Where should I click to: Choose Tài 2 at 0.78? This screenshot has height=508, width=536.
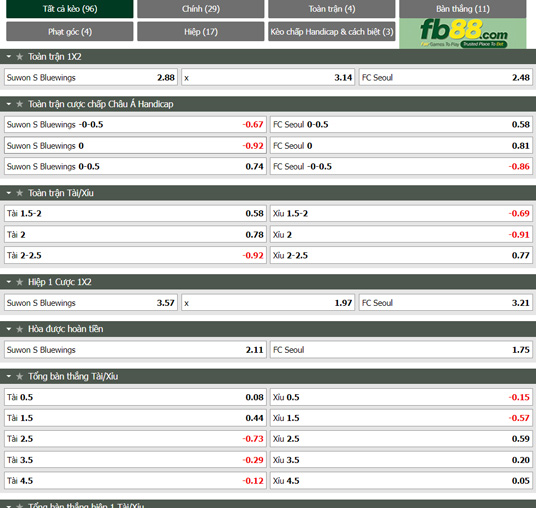[x=135, y=235]
